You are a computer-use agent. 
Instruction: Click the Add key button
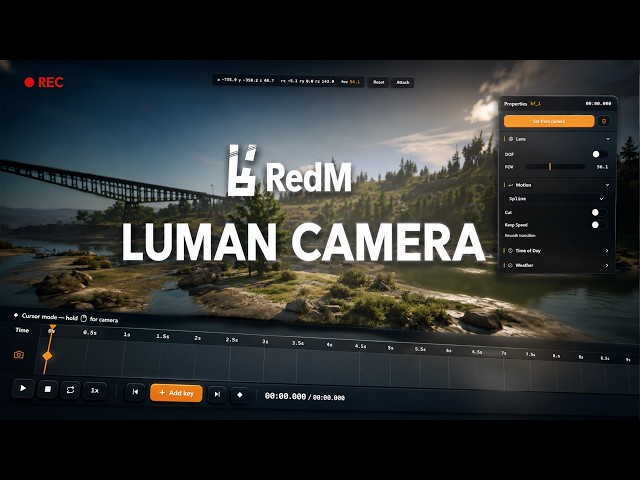pos(176,393)
